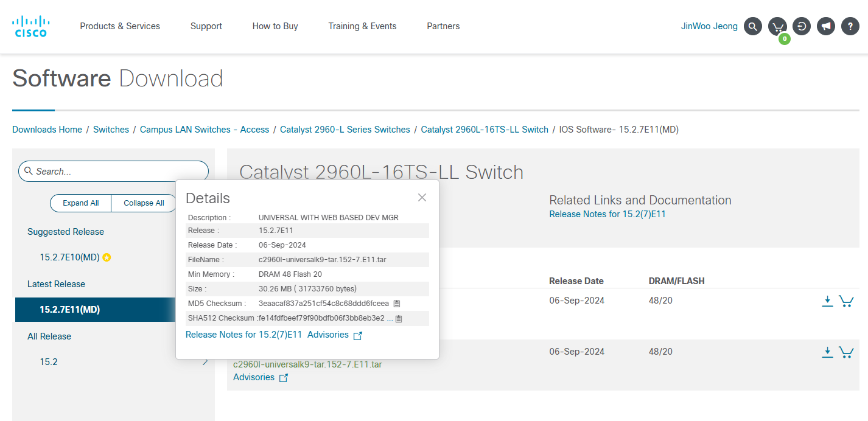Expand the truncated SHA512 checksum ellipsis

click(390, 318)
